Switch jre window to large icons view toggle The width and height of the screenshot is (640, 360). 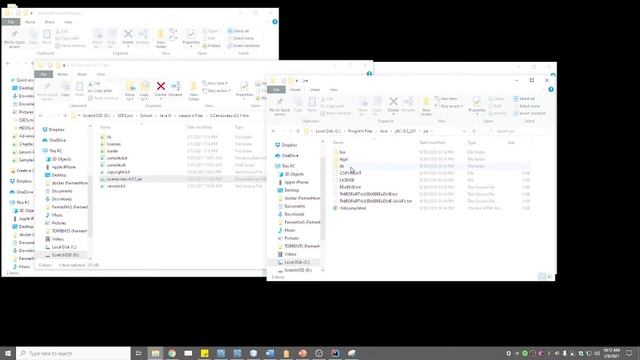point(549,276)
